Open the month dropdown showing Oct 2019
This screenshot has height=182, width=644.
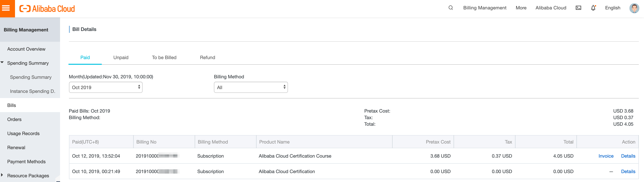tap(106, 87)
